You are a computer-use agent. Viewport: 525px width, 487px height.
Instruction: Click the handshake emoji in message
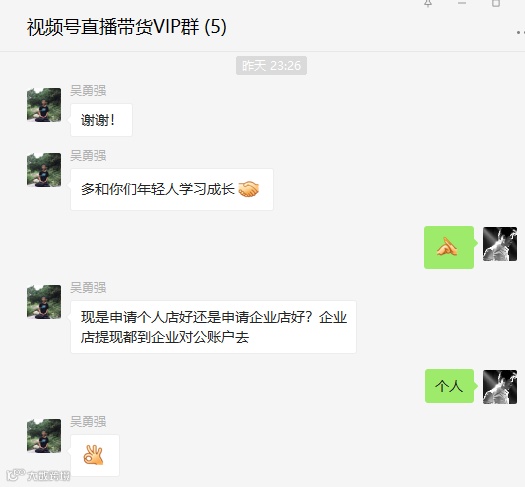(x=248, y=189)
